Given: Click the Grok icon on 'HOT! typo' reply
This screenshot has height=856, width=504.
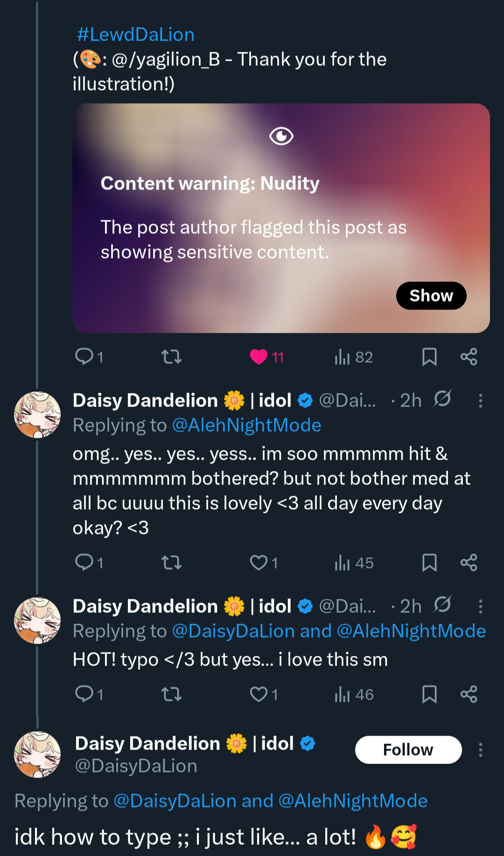Looking at the screenshot, I should (442, 605).
